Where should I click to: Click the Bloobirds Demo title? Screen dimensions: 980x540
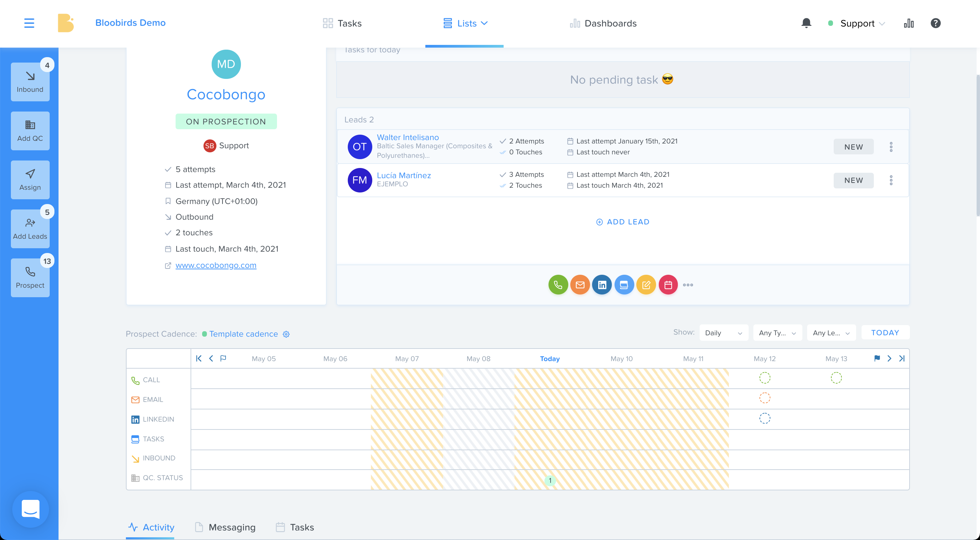coord(130,23)
